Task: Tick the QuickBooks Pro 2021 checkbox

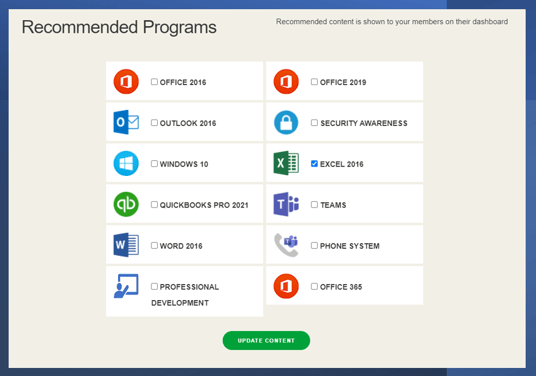Action: coord(155,204)
